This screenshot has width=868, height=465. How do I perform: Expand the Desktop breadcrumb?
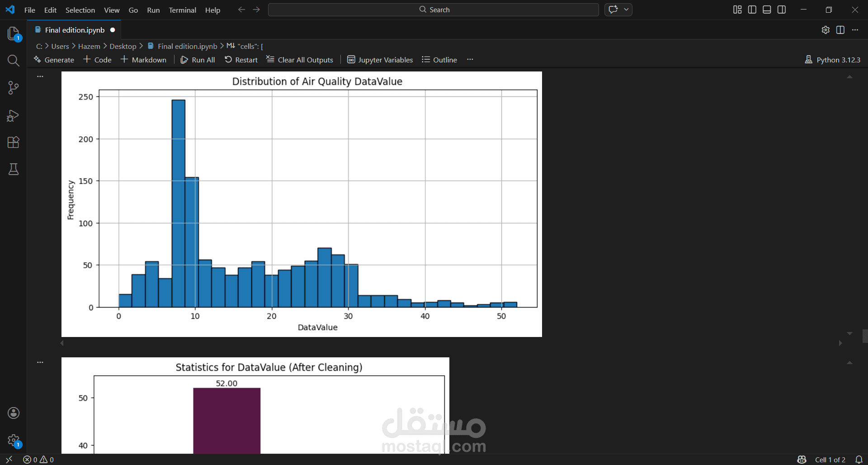click(x=123, y=46)
